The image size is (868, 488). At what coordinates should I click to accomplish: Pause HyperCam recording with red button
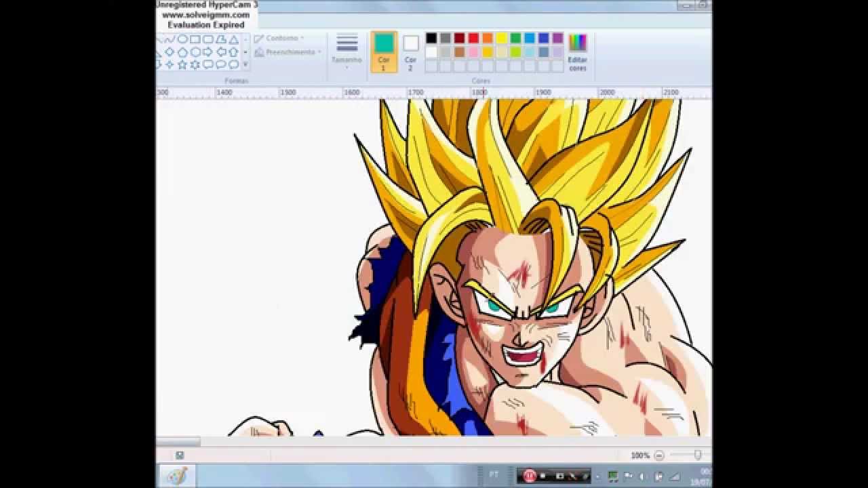tap(530, 476)
